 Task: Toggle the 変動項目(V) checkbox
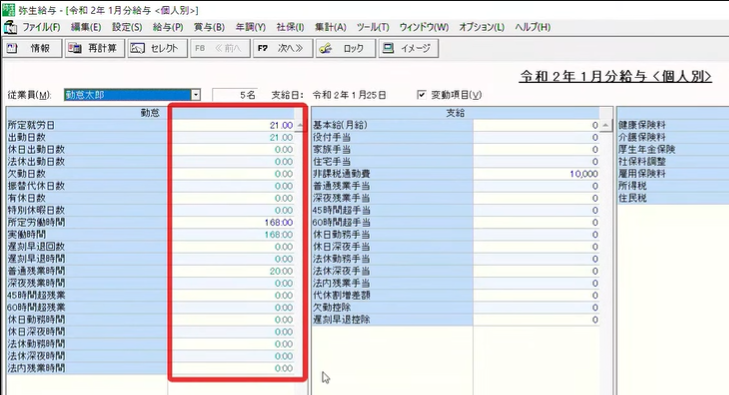tap(421, 95)
